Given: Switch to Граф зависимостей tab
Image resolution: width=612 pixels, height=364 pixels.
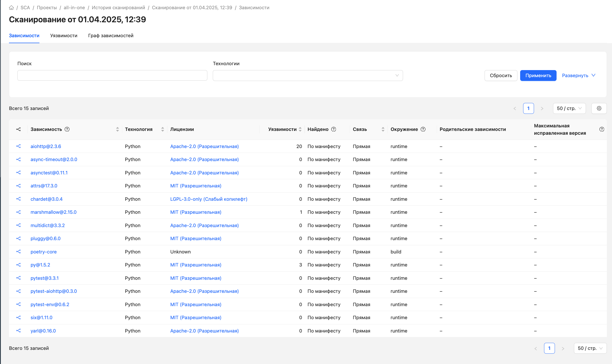Looking at the screenshot, I should pyautogui.click(x=111, y=36).
